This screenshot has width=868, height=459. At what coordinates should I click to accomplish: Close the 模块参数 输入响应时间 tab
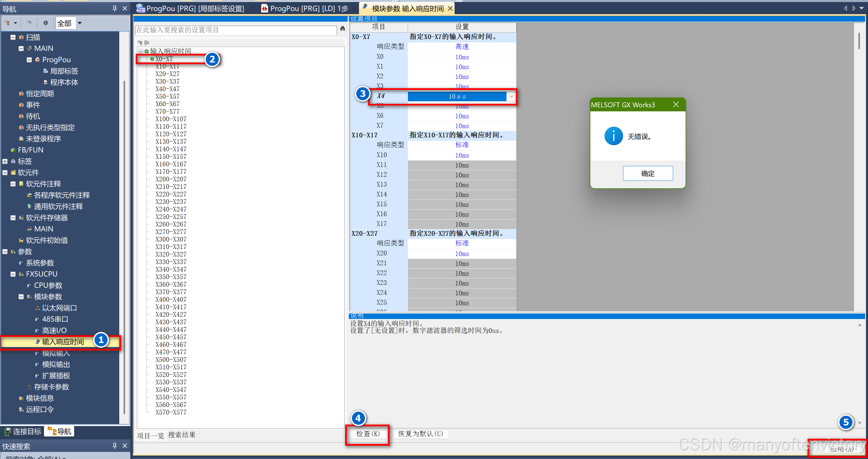(x=450, y=8)
